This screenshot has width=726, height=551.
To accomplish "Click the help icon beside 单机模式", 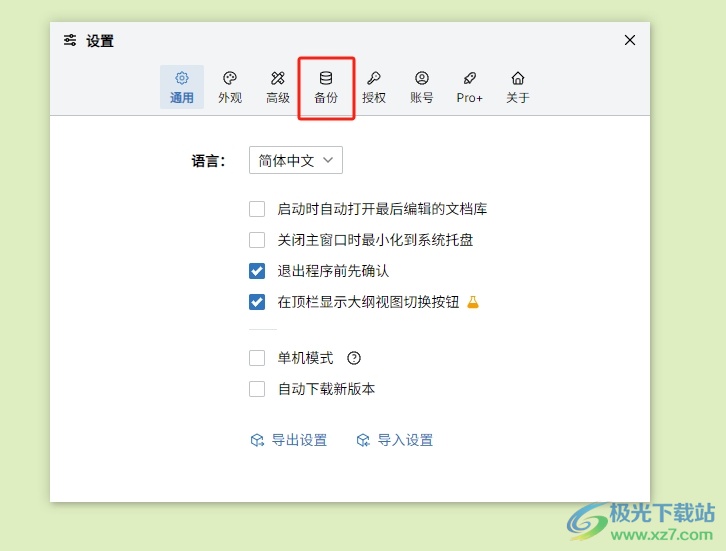I will tap(354, 358).
